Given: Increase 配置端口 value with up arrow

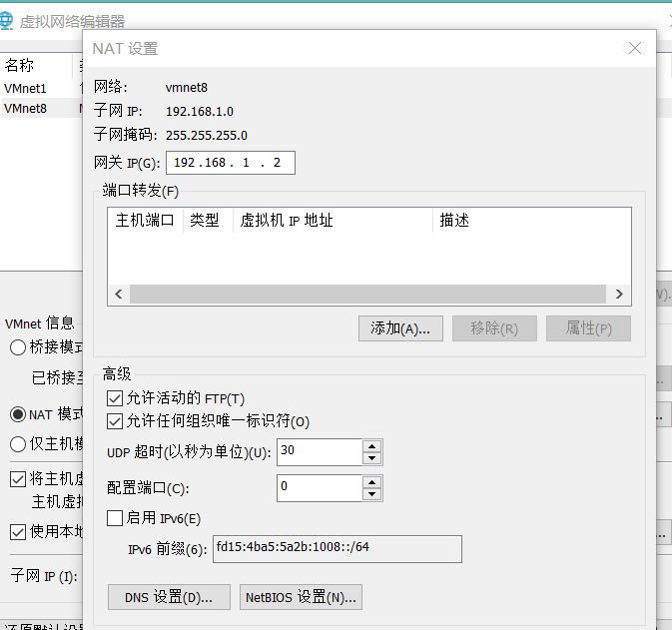Looking at the screenshot, I should pyautogui.click(x=372, y=481).
